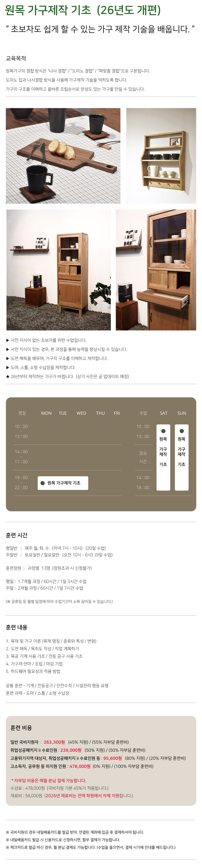The width and height of the screenshot is (202, 868).
Task: Open the full-view tall cabinet photo
Action: [x=58, y=270]
